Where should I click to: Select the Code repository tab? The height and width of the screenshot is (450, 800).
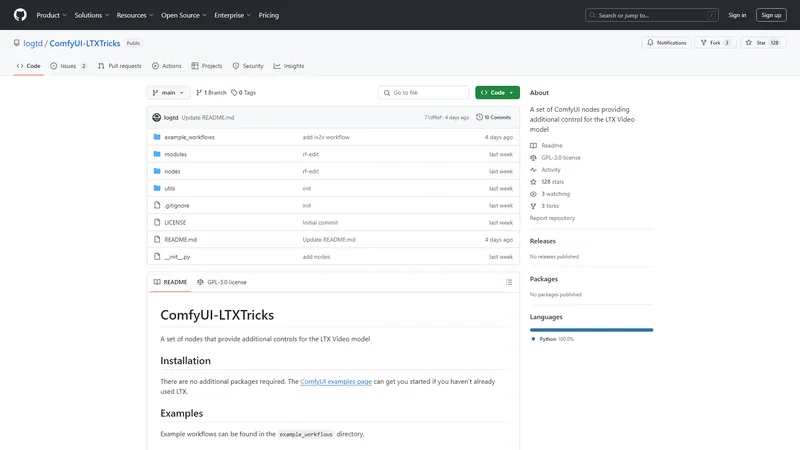click(29, 66)
